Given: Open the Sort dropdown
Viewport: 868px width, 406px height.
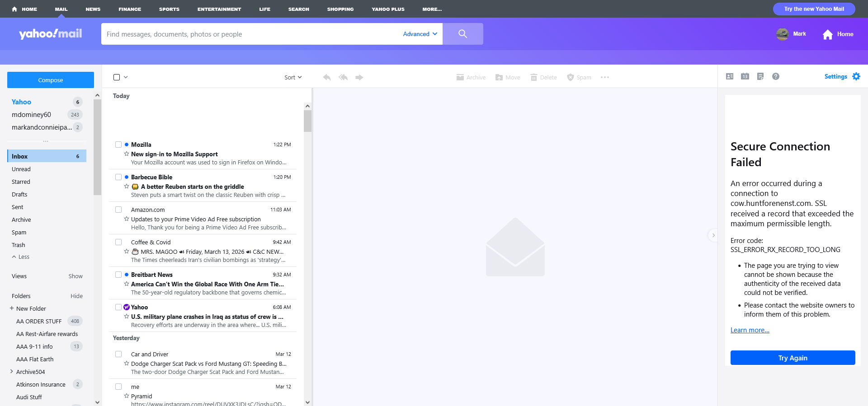Looking at the screenshot, I should click(293, 78).
